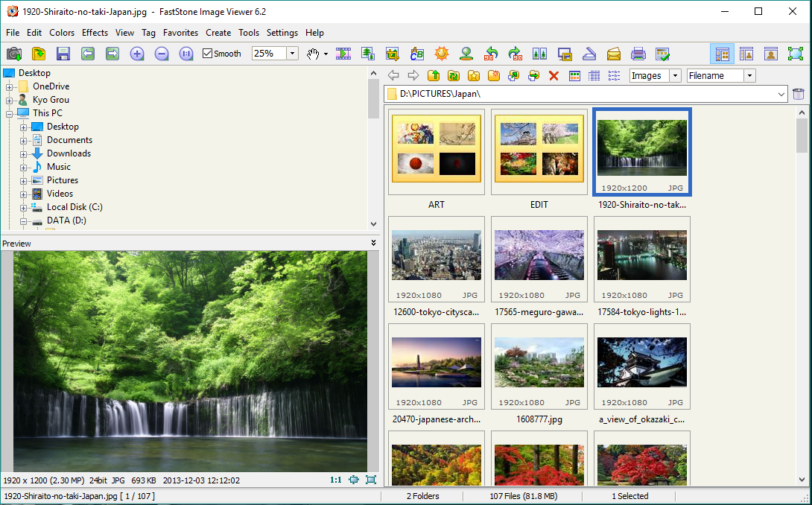Click the Email envelope icon
Image resolution: width=812 pixels, height=505 pixels.
tap(614, 54)
